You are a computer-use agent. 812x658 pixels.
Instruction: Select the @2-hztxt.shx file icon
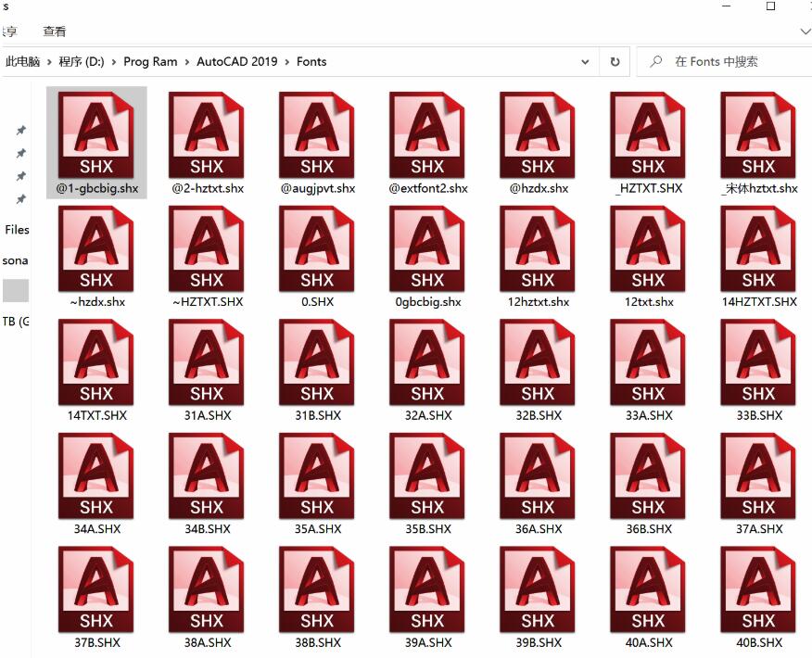coord(206,135)
